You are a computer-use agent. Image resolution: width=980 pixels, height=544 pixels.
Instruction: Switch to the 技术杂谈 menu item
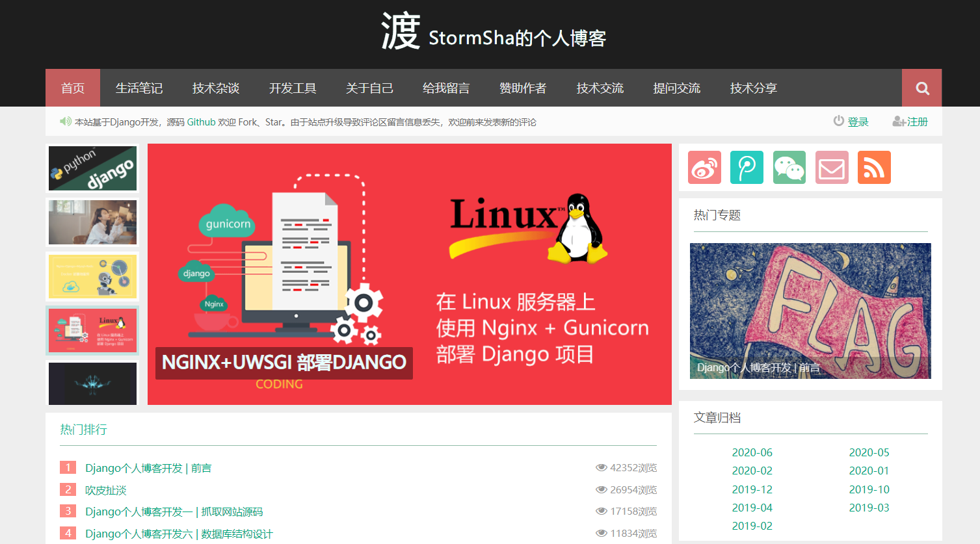tap(215, 88)
